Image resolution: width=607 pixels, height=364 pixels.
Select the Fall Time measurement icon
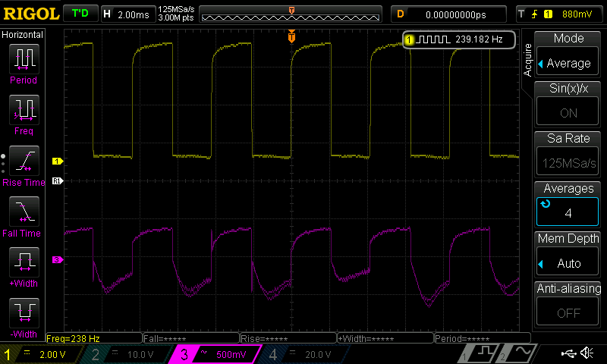pos(24,212)
